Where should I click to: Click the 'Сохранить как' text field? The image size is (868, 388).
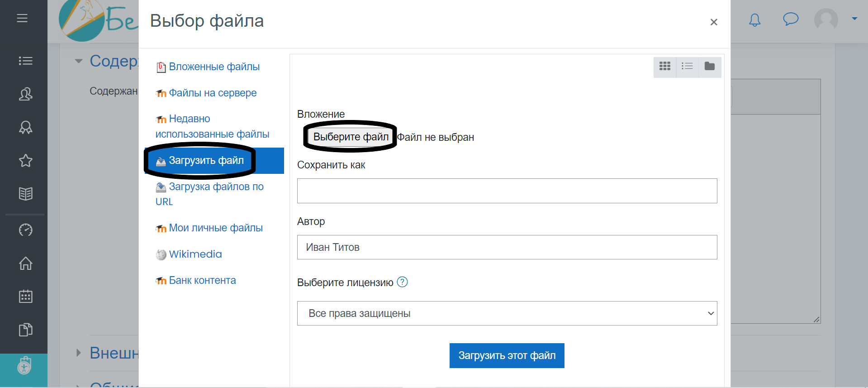click(507, 191)
